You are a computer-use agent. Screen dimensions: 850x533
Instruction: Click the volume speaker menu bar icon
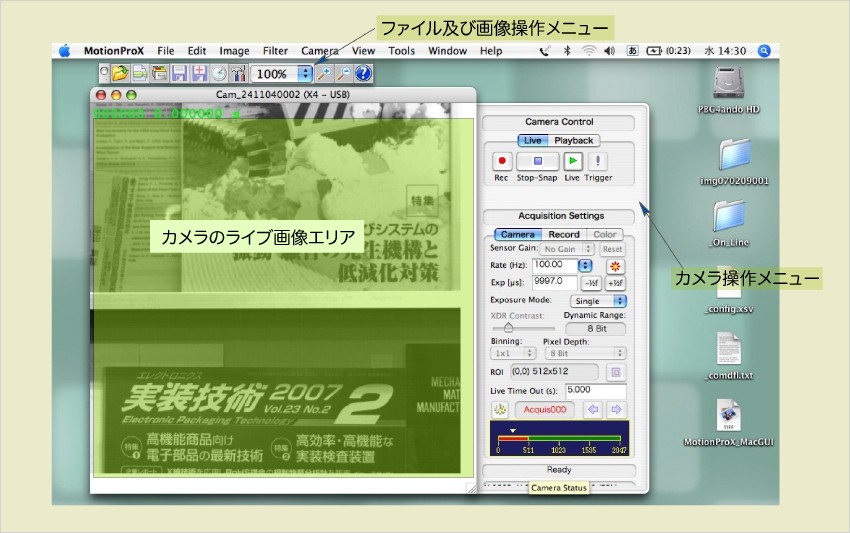[610, 51]
